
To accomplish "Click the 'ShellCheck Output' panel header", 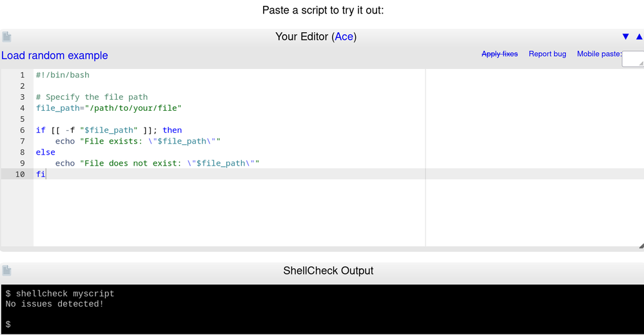I will tap(328, 271).
